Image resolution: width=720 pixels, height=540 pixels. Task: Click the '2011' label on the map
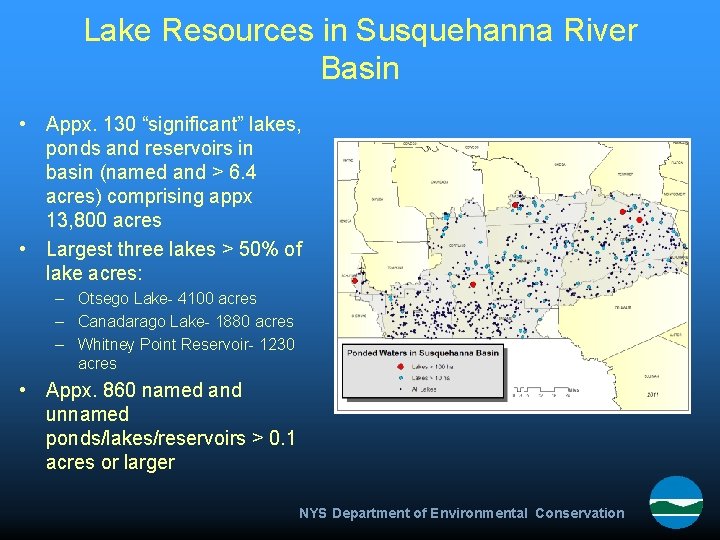click(x=652, y=394)
